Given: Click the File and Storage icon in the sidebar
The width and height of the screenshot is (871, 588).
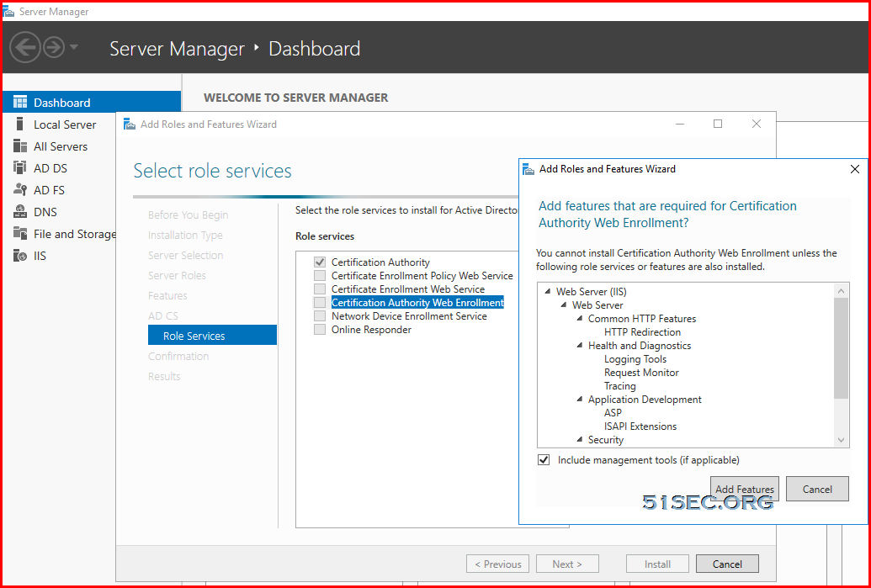Looking at the screenshot, I should coord(20,233).
